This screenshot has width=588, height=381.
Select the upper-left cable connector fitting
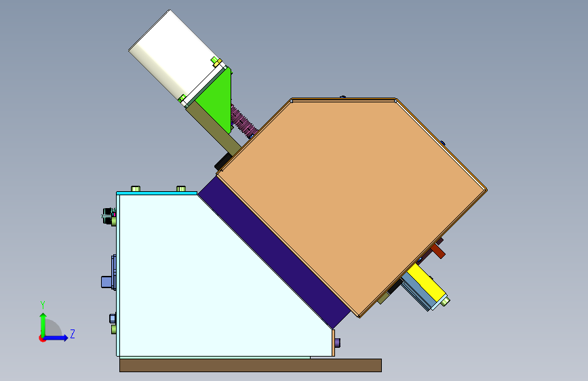coord(109,216)
